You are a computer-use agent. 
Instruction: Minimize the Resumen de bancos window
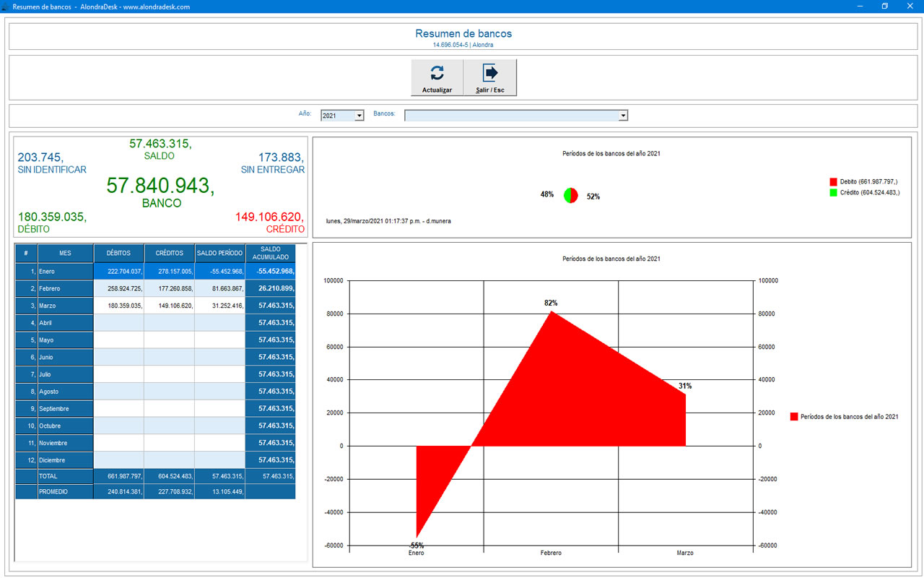pos(860,6)
